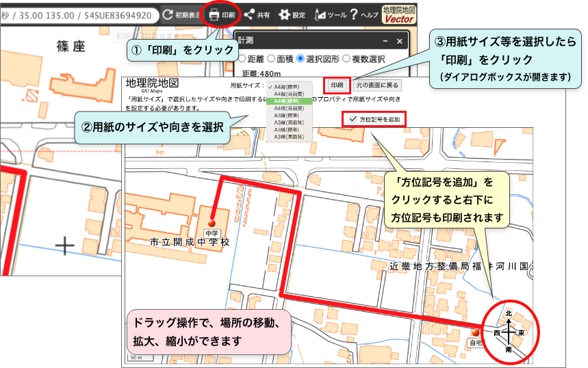This screenshot has height=368, width=588.
Task: Select the 面積 radio button
Action: coord(272,60)
